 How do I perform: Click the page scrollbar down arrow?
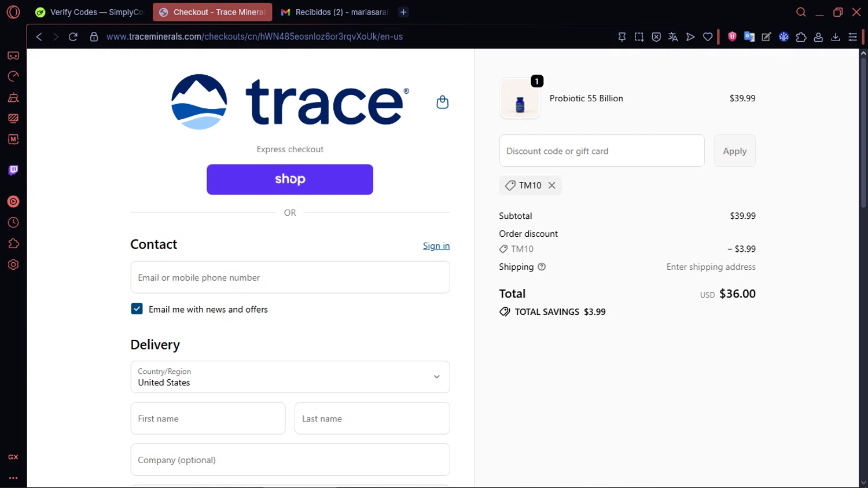coord(863,483)
